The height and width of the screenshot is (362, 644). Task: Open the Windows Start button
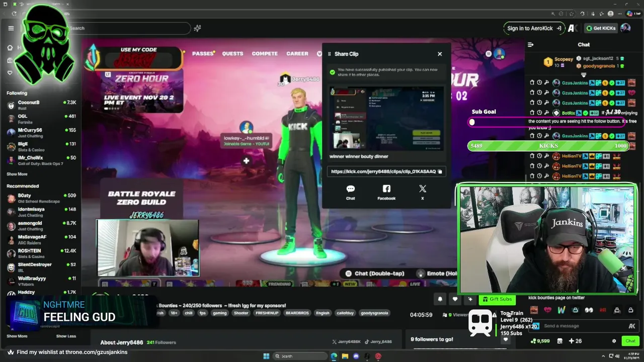[x=266, y=356]
